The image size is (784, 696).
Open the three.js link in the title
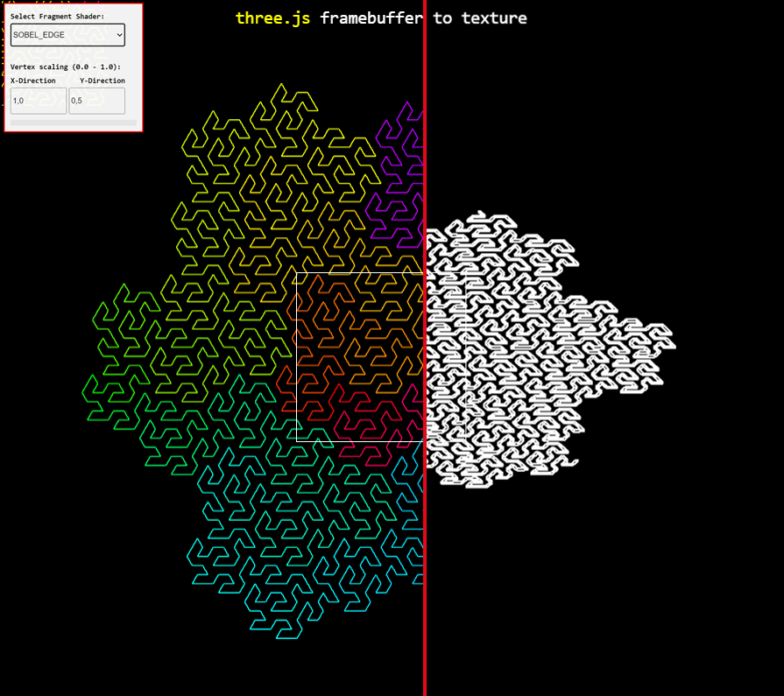[273, 17]
